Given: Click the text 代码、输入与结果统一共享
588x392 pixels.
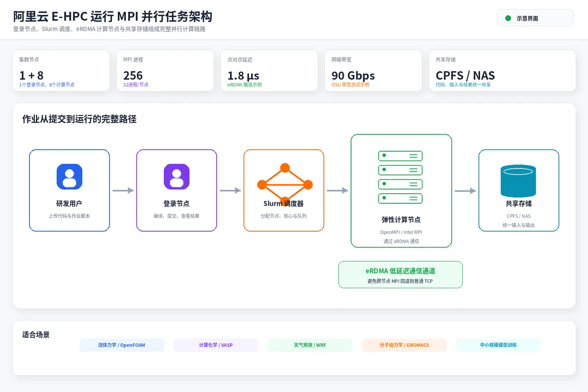Looking at the screenshot, I should click(463, 85).
